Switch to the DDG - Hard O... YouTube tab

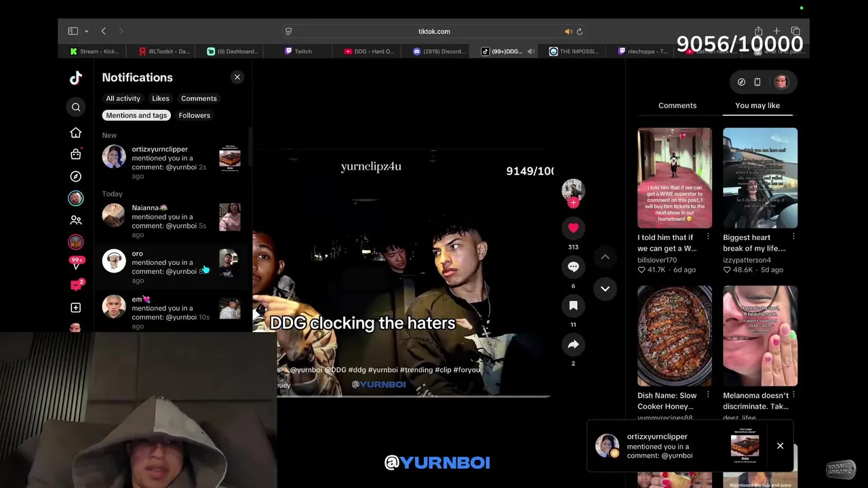pyautogui.click(x=368, y=52)
